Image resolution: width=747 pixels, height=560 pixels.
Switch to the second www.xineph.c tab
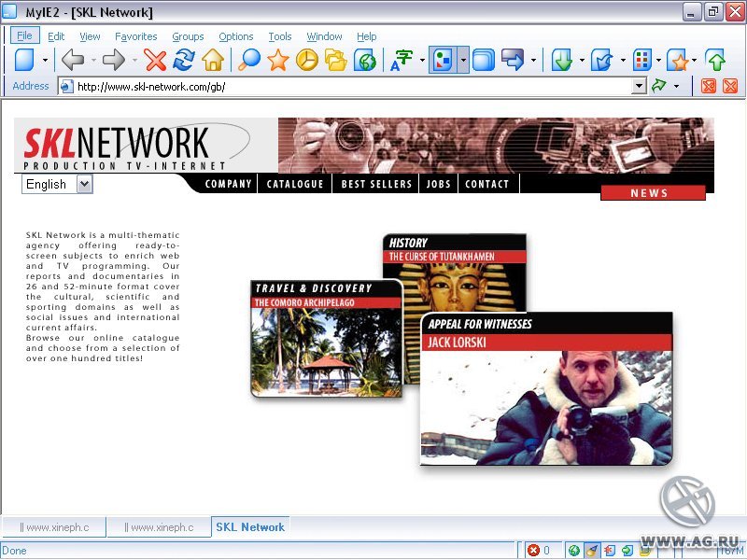159,527
